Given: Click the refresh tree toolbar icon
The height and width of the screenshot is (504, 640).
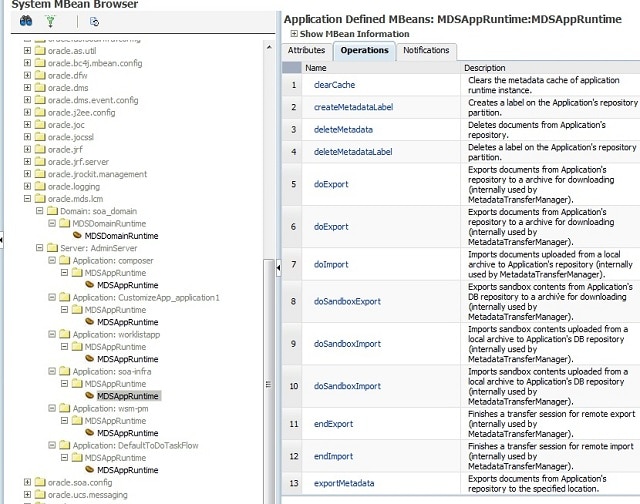Looking at the screenshot, I should point(94,22).
